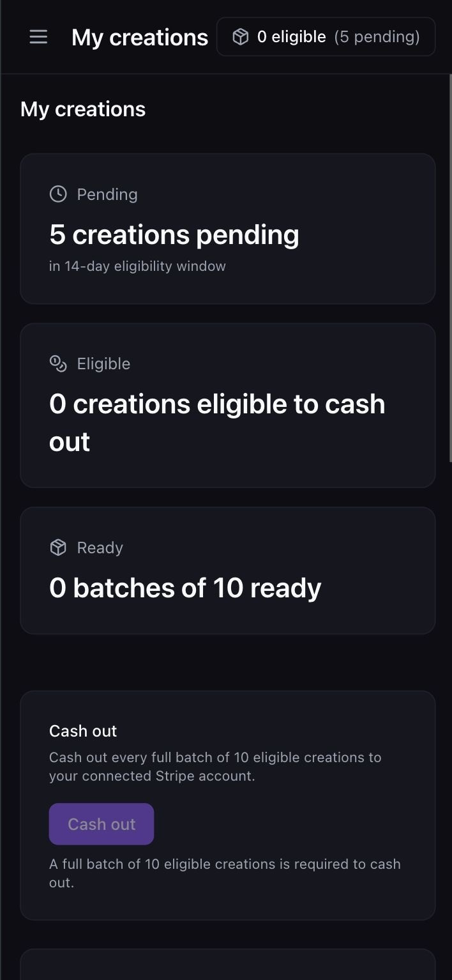This screenshot has width=452, height=980.
Task: Click the connected Stripe account description
Action: tap(215, 767)
